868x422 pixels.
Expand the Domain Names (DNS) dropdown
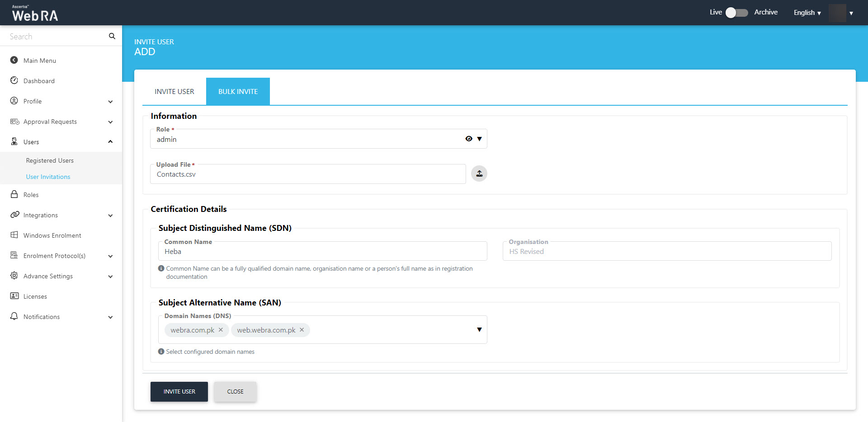[x=479, y=329]
